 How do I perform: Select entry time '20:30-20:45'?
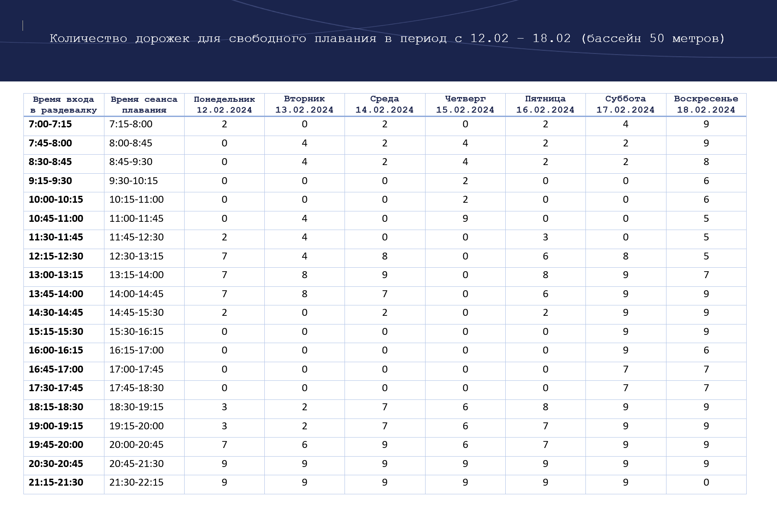pos(56,464)
